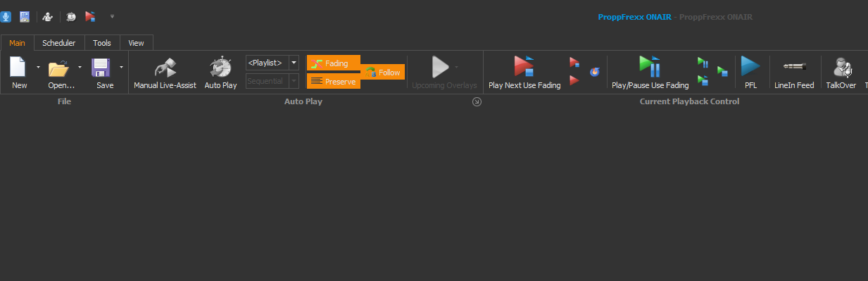Screen dimensions: 868x281
Task: Click the Sequential combo box
Action: click(x=272, y=81)
